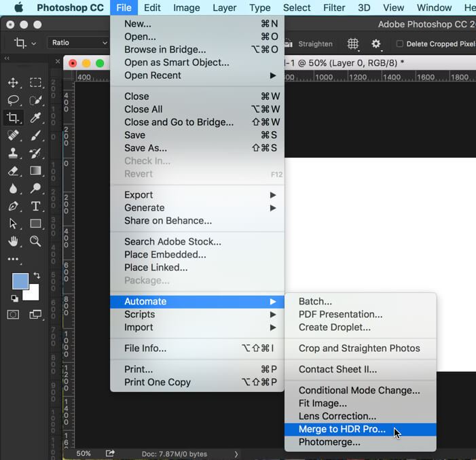Click the Doc: 7.87M/0 bytes status text
This screenshot has width=476, height=460.
[x=175, y=455]
